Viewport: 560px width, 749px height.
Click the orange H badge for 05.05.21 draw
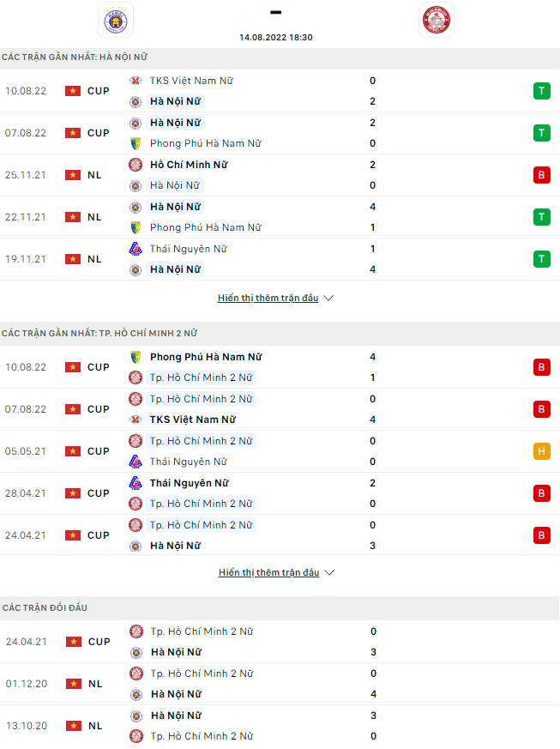(x=541, y=451)
